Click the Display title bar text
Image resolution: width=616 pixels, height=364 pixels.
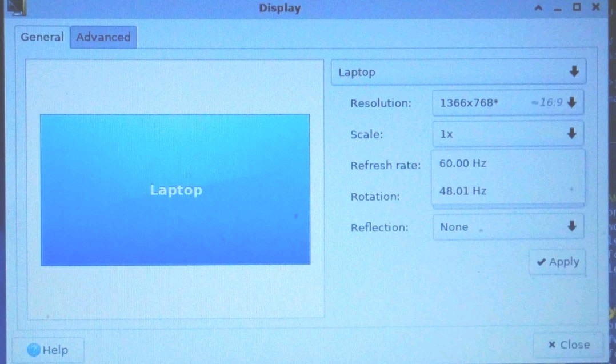280,8
